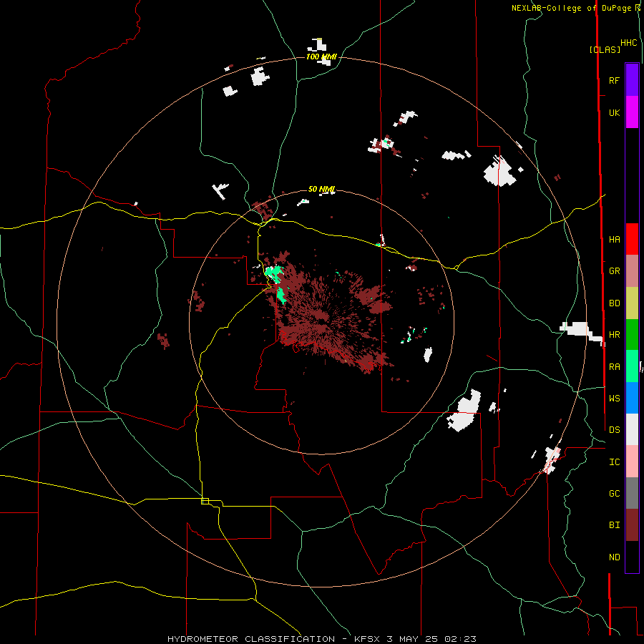Pick the light green RA legend swatch
This screenshot has height=644, width=644.
coord(632,366)
